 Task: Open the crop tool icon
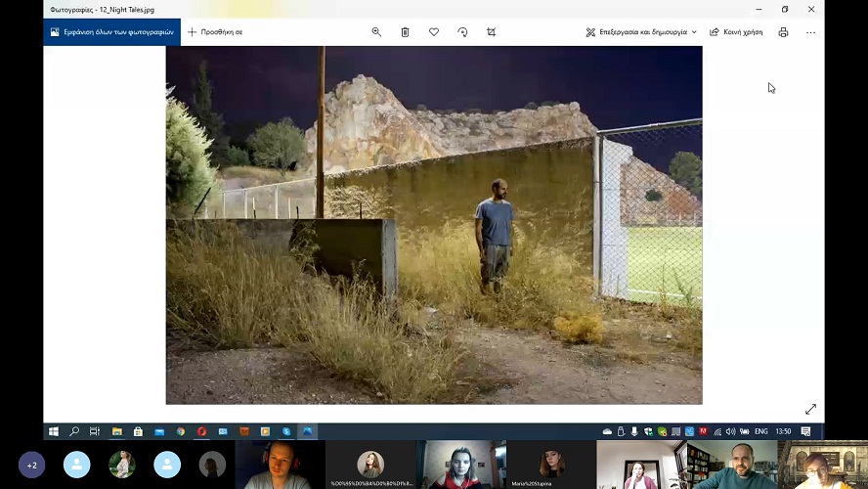point(491,32)
